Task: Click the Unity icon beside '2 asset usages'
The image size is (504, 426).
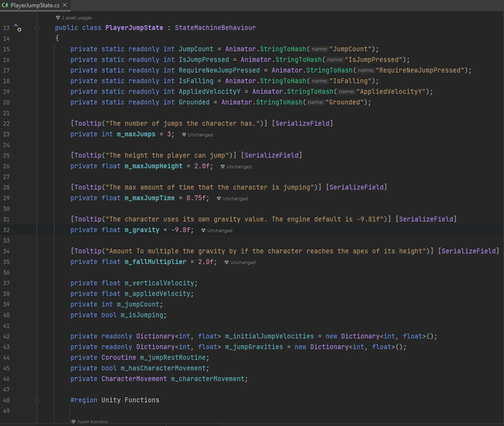Action: 58,18
